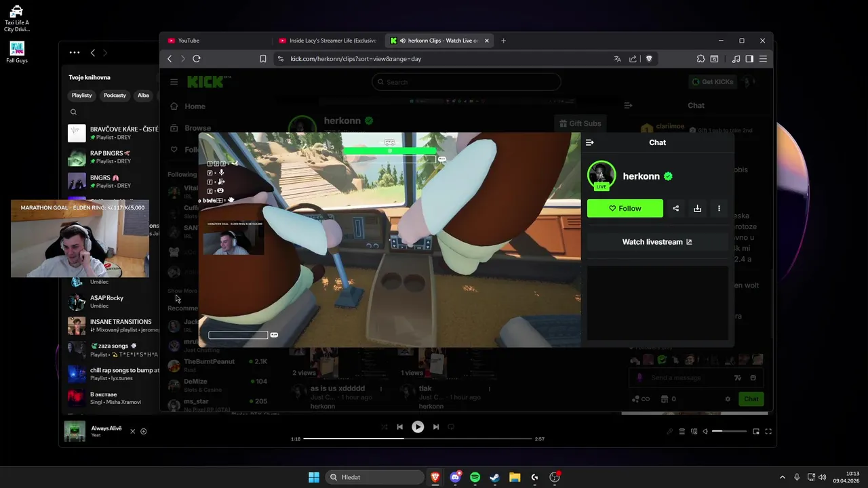Skip to next track in Spotify

click(x=436, y=427)
